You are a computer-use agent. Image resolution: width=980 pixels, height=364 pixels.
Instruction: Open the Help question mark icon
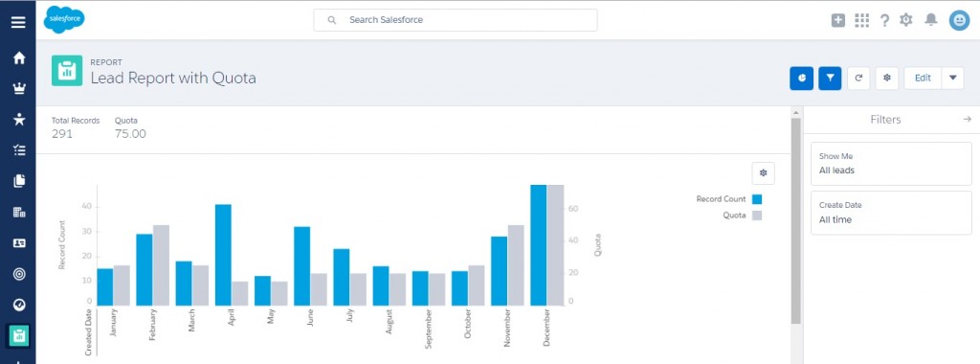tap(884, 21)
